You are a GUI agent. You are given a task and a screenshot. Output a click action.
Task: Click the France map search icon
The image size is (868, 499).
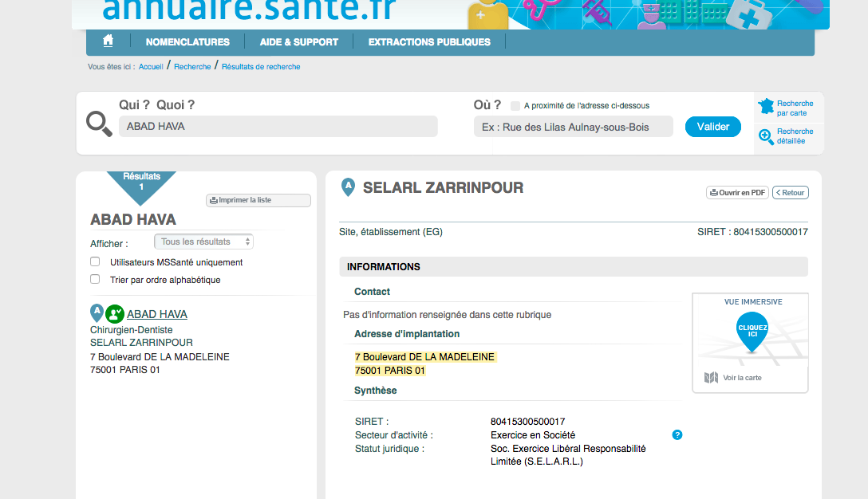[x=766, y=106]
